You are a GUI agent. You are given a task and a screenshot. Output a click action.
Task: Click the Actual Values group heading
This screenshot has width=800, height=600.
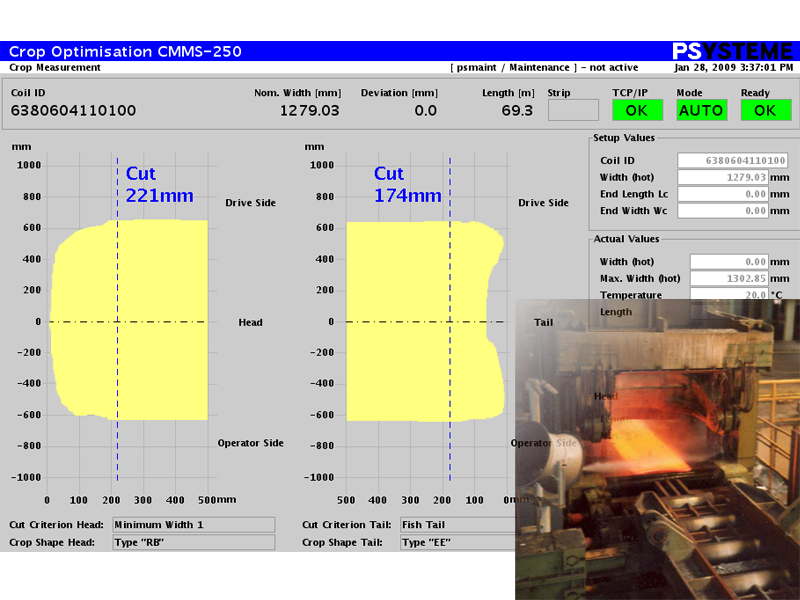coord(626,239)
